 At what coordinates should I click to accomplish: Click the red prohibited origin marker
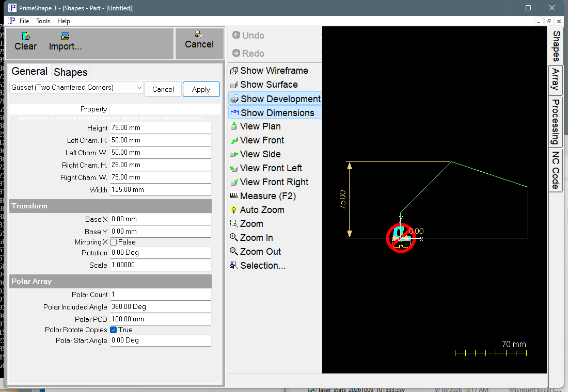click(401, 238)
